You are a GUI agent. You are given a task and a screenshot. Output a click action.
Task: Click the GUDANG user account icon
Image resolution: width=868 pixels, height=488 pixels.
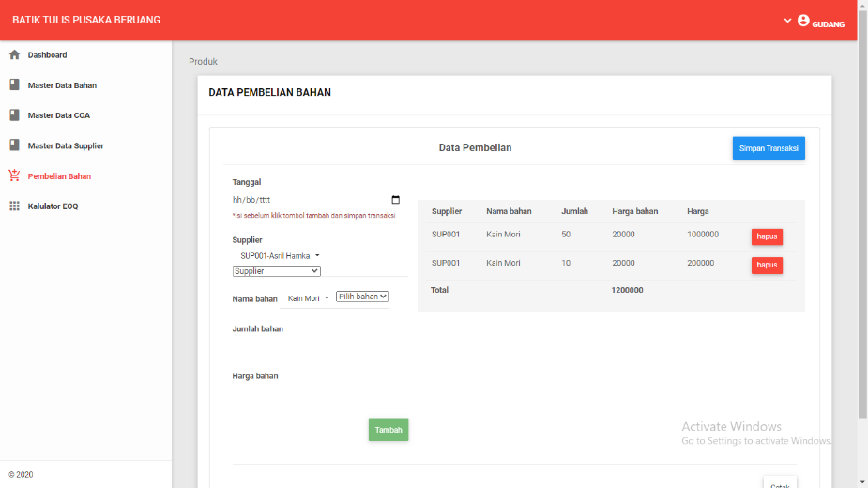[803, 21]
